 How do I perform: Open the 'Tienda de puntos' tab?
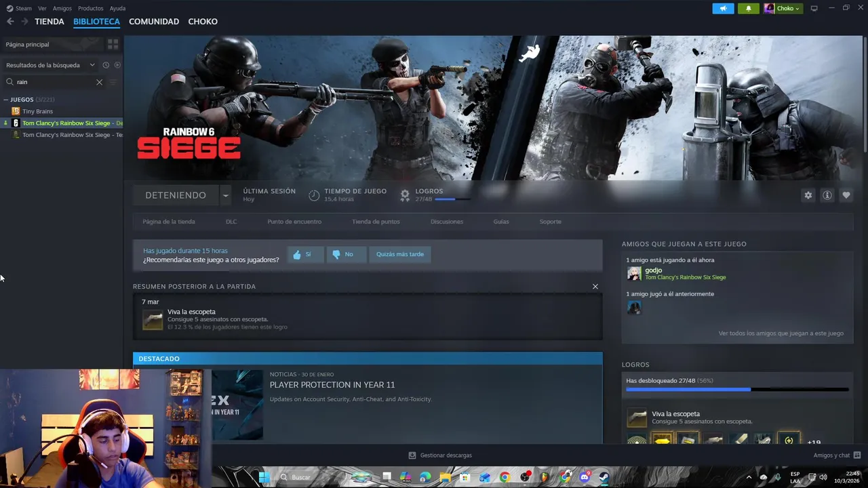point(376,222)
